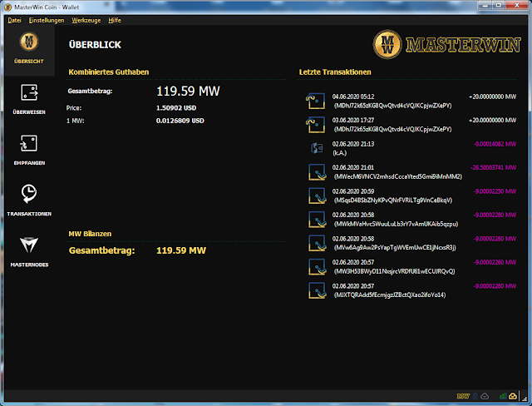Click the large white 119.59 MW total balance
The width and height of the screenshot is (532, 406).
coord(188,91)
